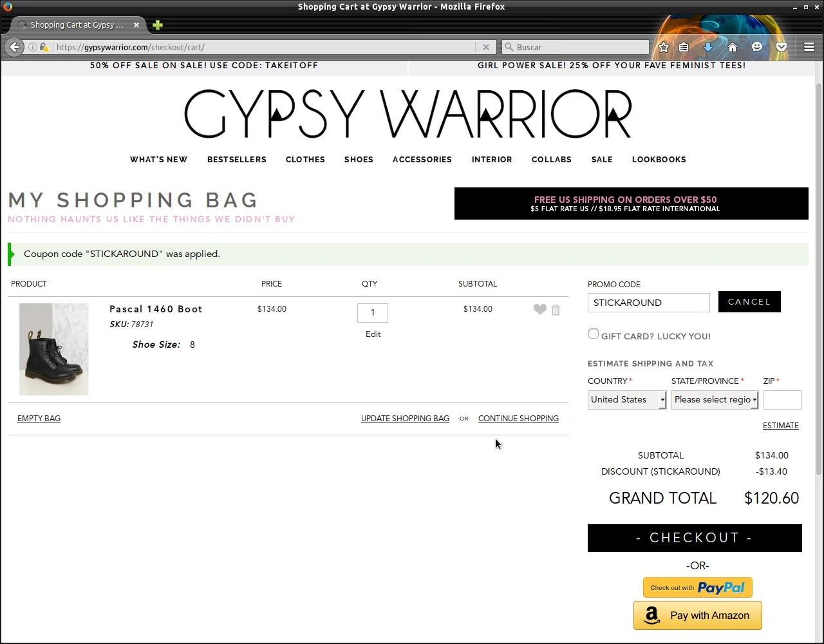Tick the Gift Card checkbox
The height and width of the screenshot is (644, 824).
(594, 334)
